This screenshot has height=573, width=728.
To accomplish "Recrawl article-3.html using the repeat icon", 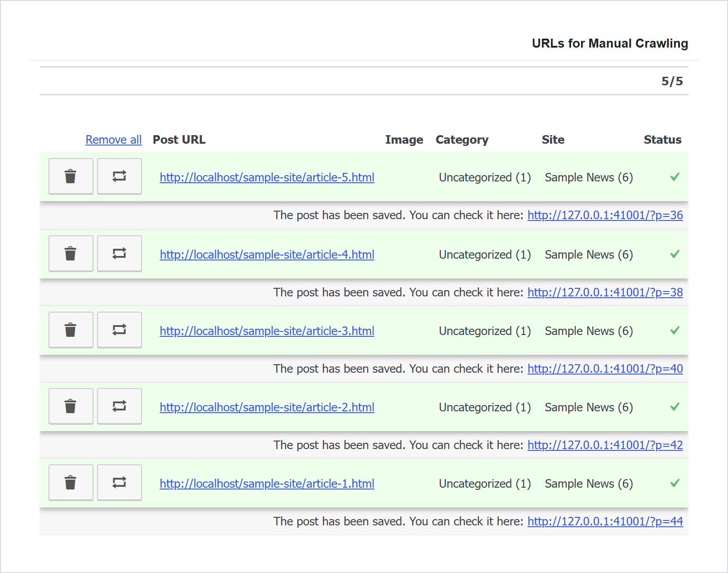I will point(119,330).
